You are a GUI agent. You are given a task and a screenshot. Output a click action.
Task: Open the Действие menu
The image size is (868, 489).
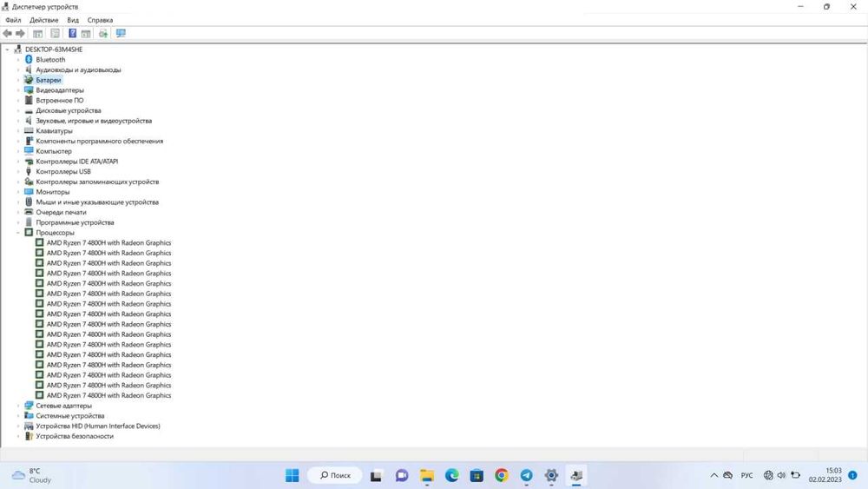pyautogui.click(x=43, y=20)
